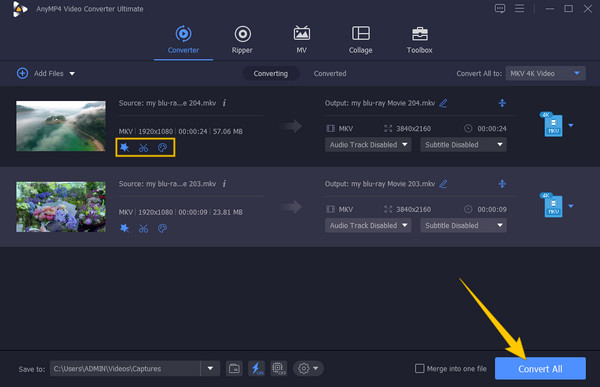The image size is (600, 387).
Task: Click Source: my blu-ra...e 204.mkv text
Action: (x=167, y=103)
